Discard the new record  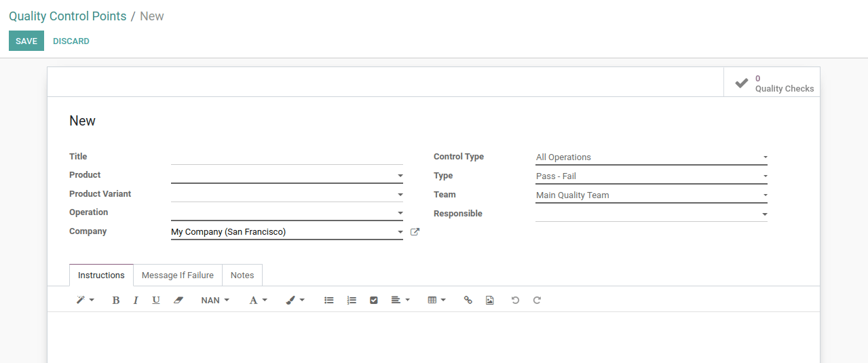[x=71, y=41]
